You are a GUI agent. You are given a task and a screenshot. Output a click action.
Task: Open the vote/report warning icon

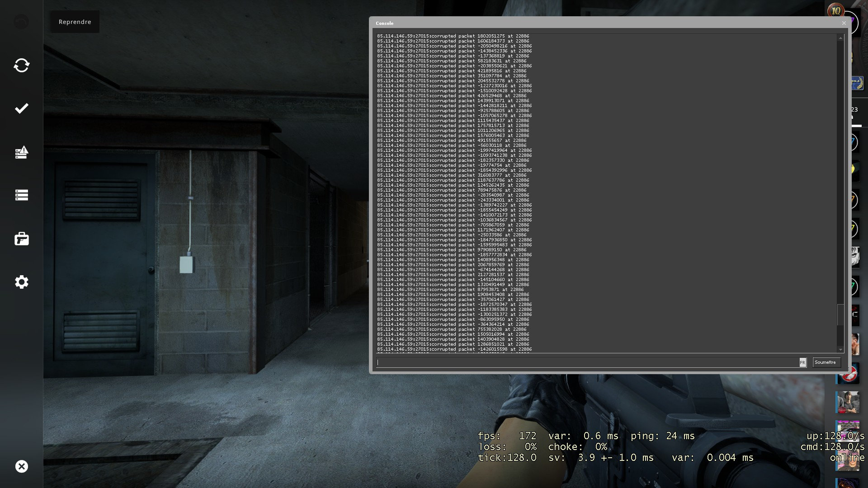tap(21, 152)
